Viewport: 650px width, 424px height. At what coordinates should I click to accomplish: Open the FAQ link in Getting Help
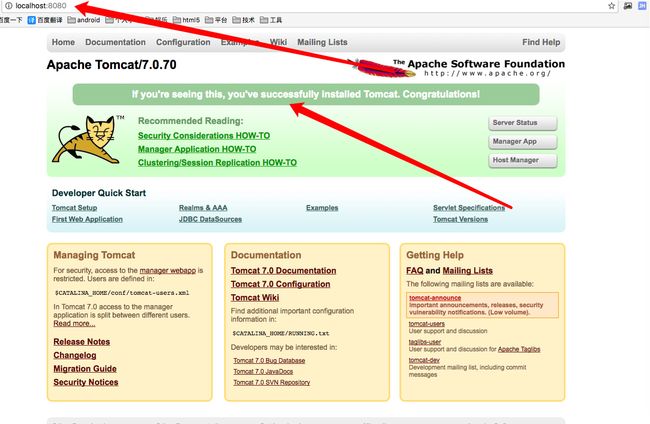coord(415,271)
